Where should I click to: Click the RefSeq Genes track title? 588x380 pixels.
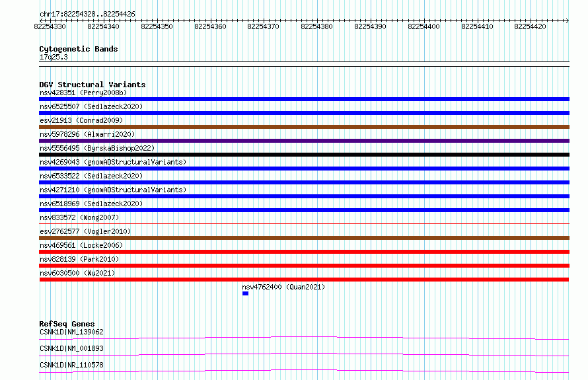pos(67,324)
